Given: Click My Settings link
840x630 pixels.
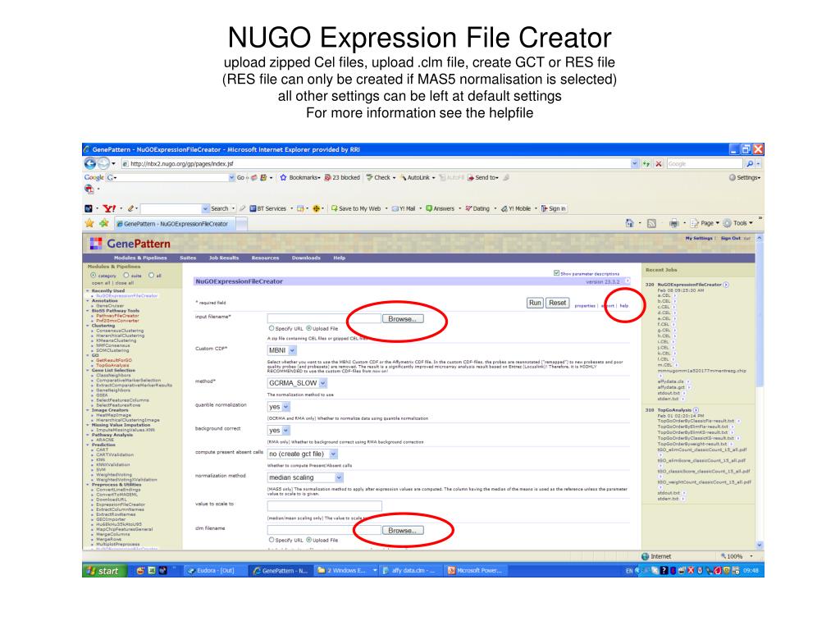Looking at the screenshot, I should [x=699, y=238].
